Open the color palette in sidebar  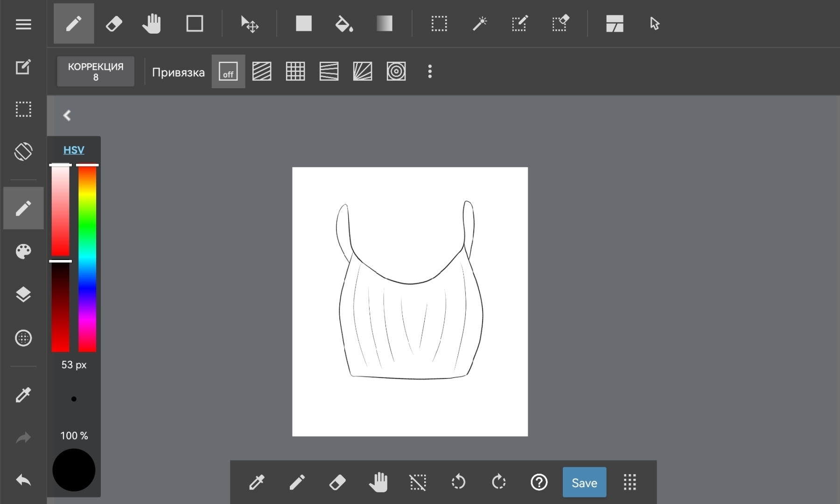pyautogui.click(x=23, y=252)
